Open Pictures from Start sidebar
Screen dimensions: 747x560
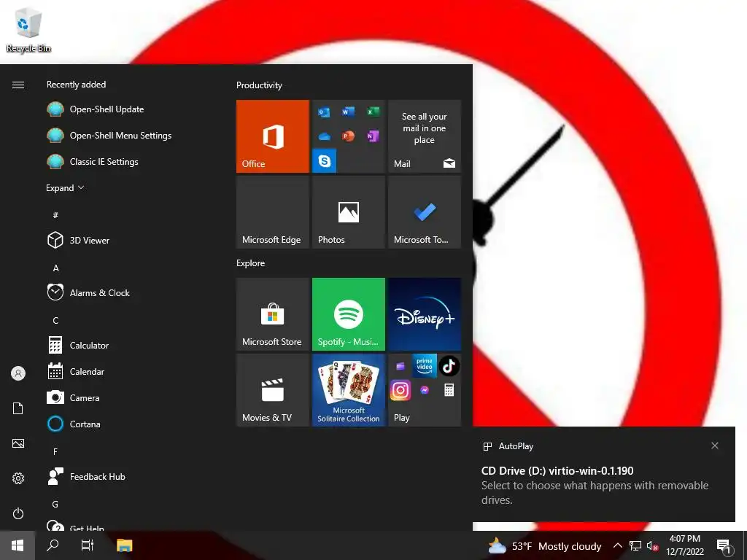pos(18,443)
